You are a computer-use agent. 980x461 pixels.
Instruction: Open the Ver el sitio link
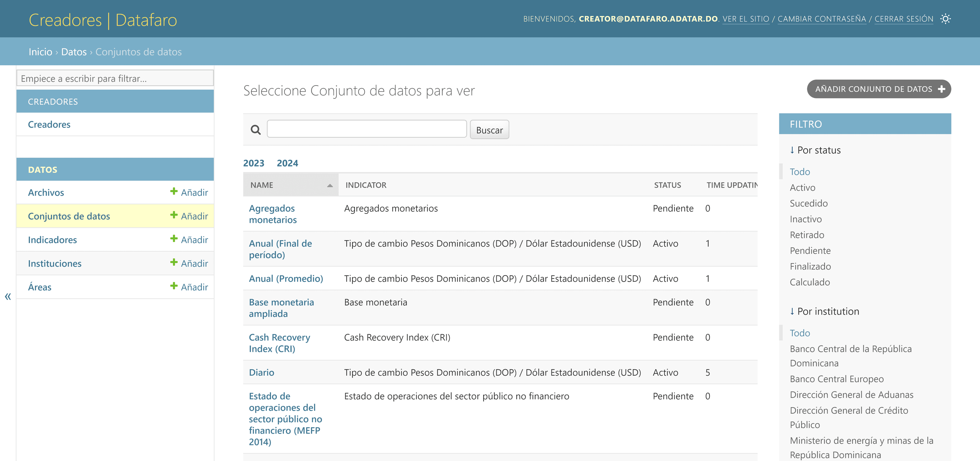[746, 19]
